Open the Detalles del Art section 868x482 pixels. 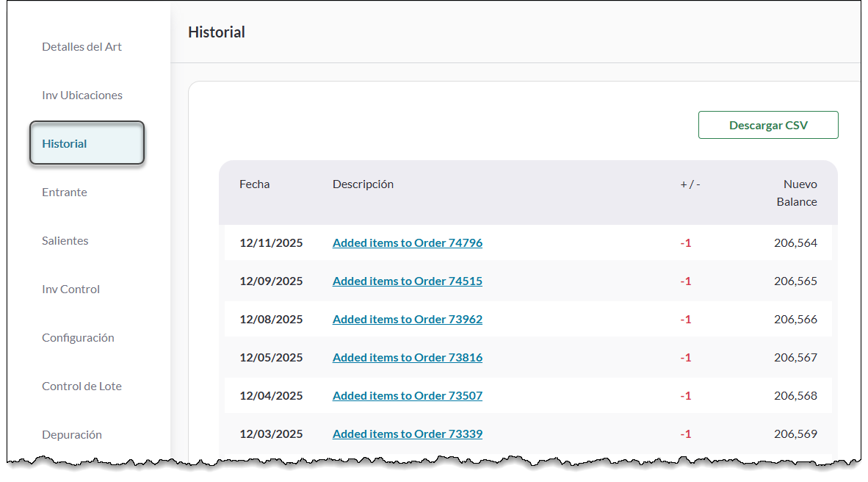(82, 47)
